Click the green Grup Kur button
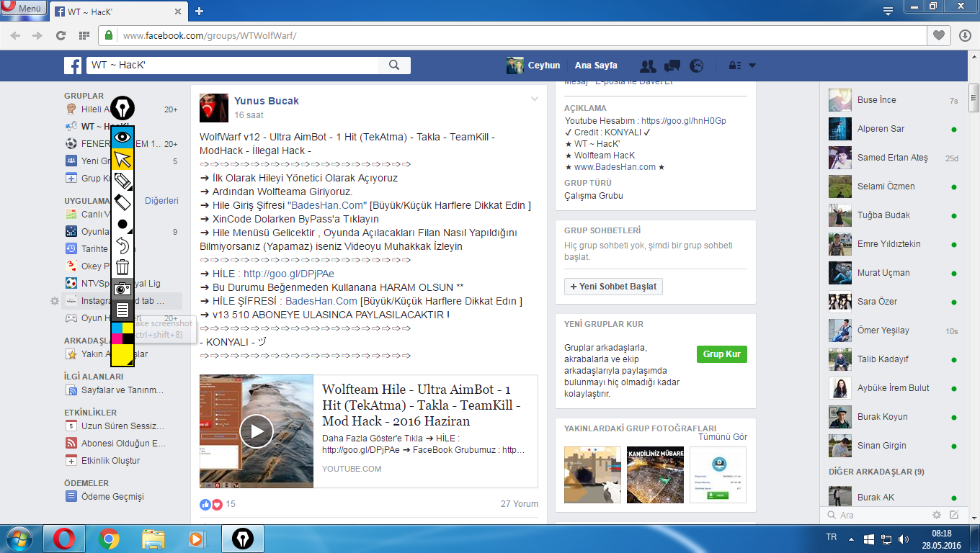This screenshot has width=980, height=553. pos(722,354)
